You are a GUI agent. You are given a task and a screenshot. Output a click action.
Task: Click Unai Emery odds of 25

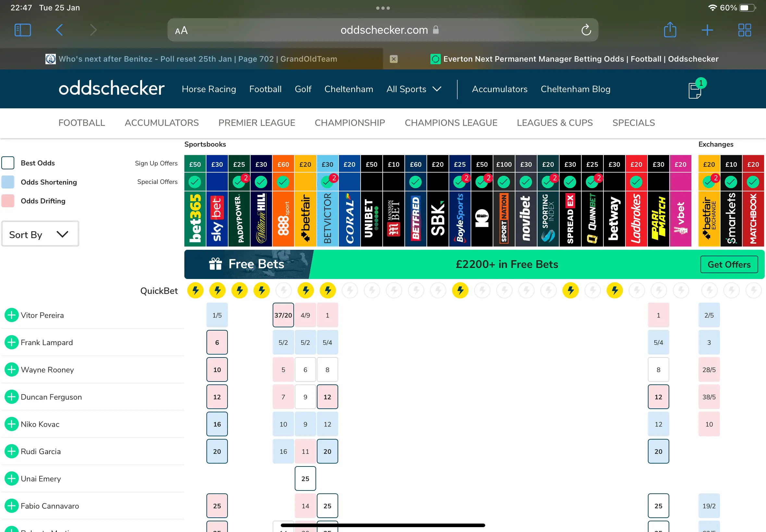point(305,479)
